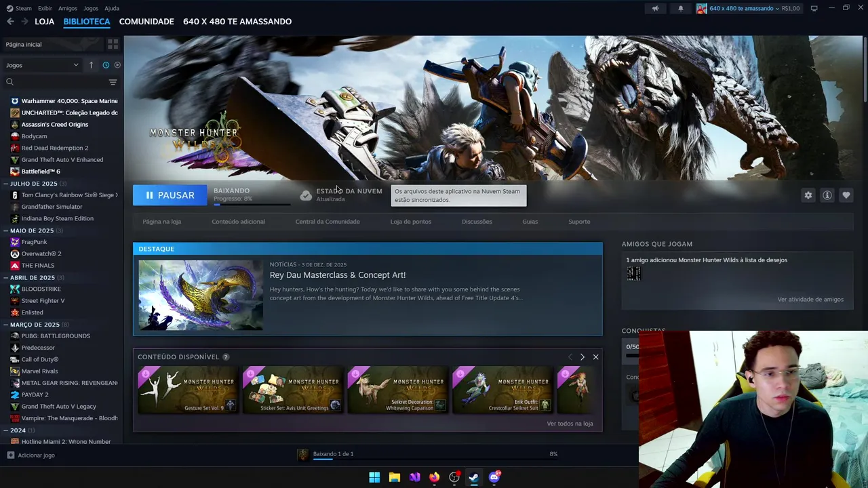Open Rey Dau Masterclass news thumbnail

click(201, 295)
